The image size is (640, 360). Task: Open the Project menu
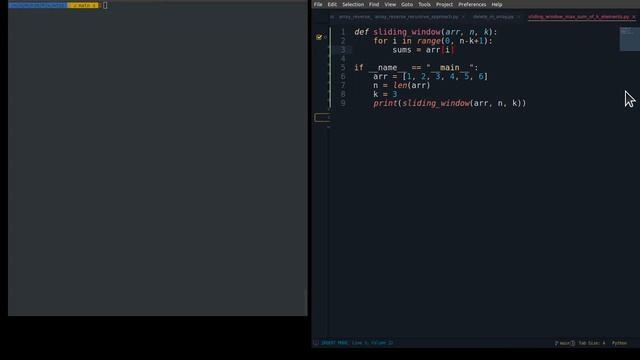pos(444,4)
